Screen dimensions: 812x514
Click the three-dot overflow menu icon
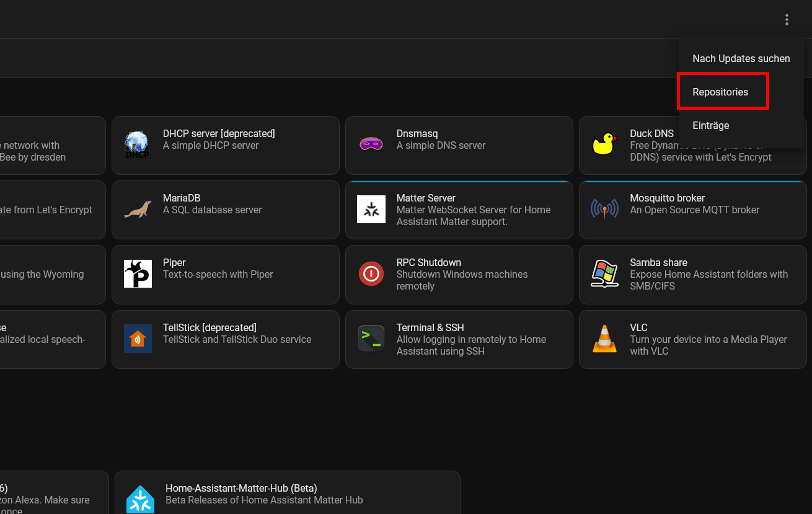787,20
